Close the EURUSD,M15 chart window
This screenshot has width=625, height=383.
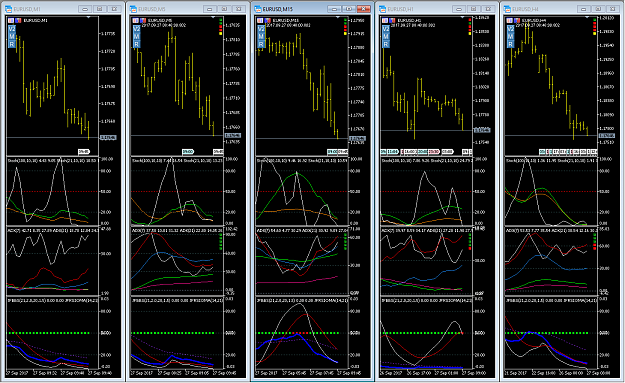pyautogui.click(x=364, y=9)
